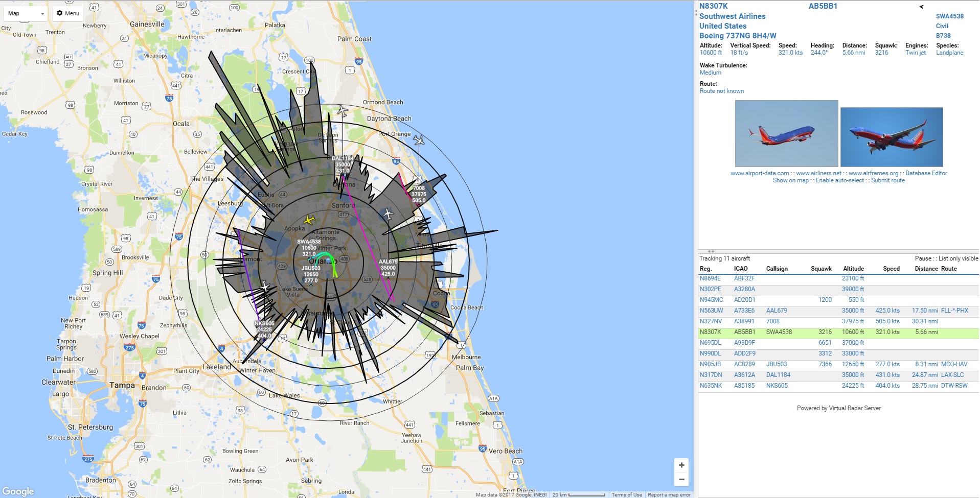Viewport: 980px width, 498px height.
Task: Select aircraft row N635NK NKS605
Action: [x=839, y=386]
